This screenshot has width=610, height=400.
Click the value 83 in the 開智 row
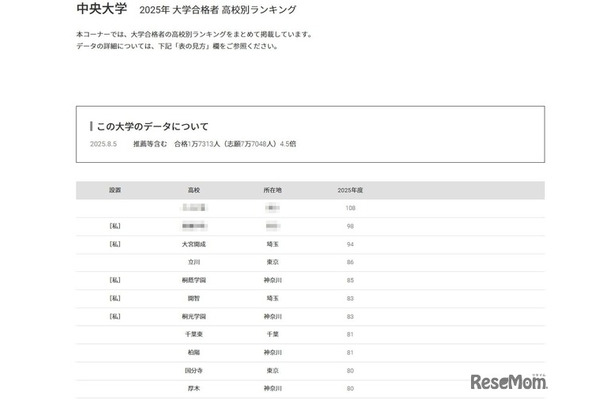pyautogui.click(x=350, y=298)
